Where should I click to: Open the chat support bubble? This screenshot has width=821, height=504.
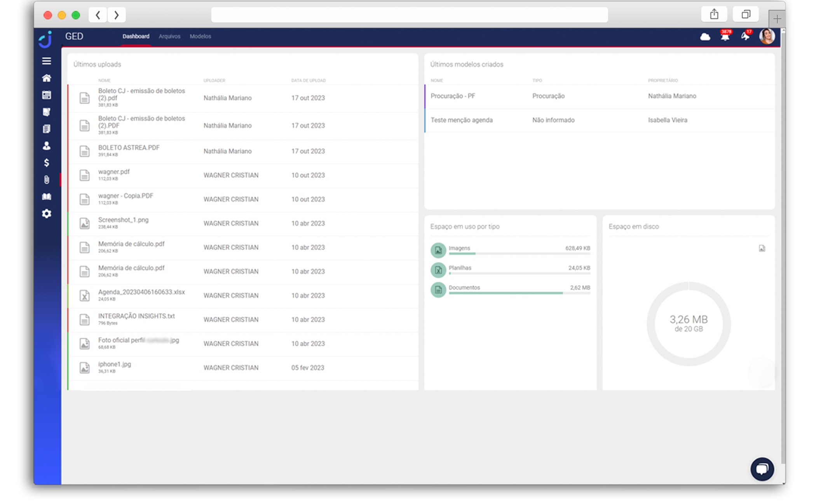[762, 469]
